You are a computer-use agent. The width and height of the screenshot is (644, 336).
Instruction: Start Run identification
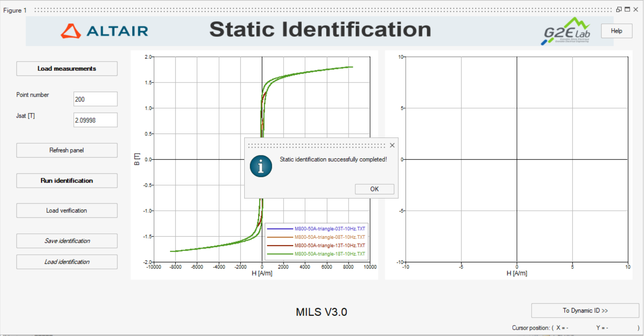(67, 181)
